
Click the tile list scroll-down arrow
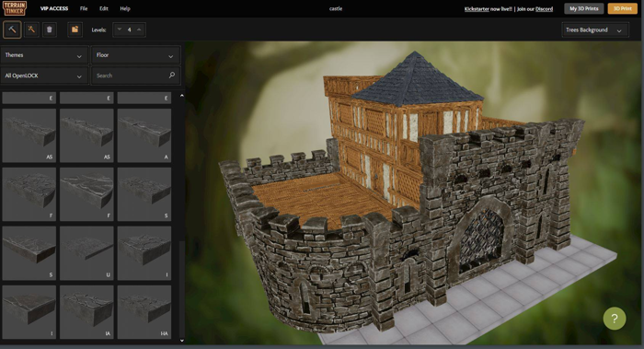coord(182,341)
